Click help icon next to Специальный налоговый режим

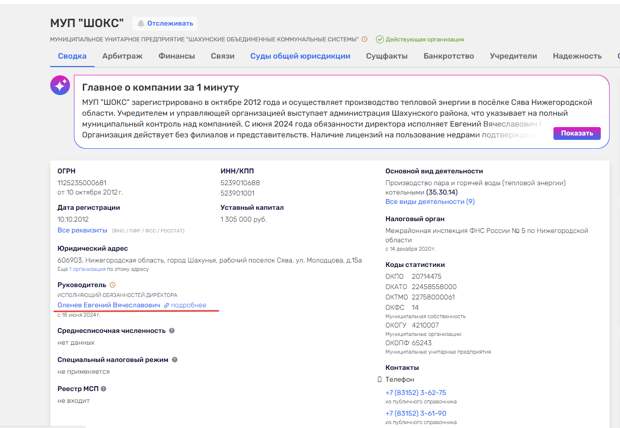173,359
